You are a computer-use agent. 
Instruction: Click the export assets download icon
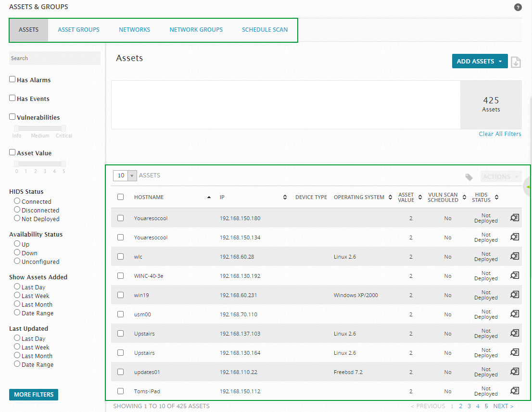click(516, 62)
